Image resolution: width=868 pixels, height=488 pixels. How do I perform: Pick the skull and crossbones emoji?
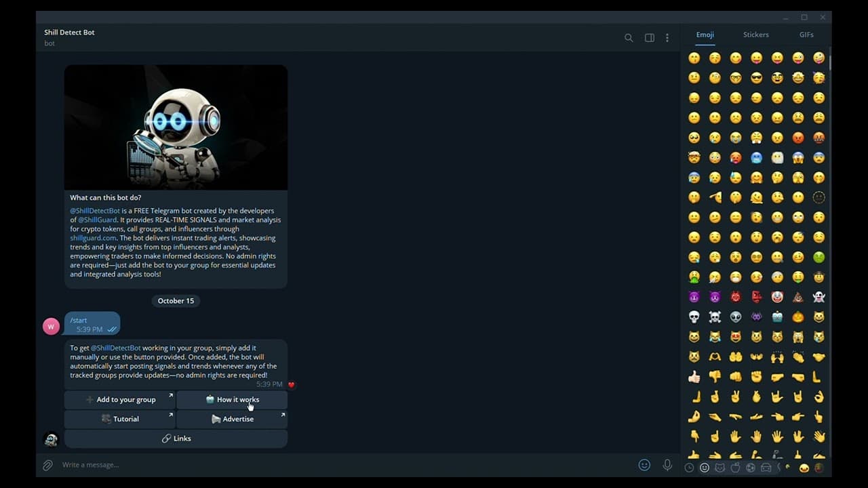point(715,317)
